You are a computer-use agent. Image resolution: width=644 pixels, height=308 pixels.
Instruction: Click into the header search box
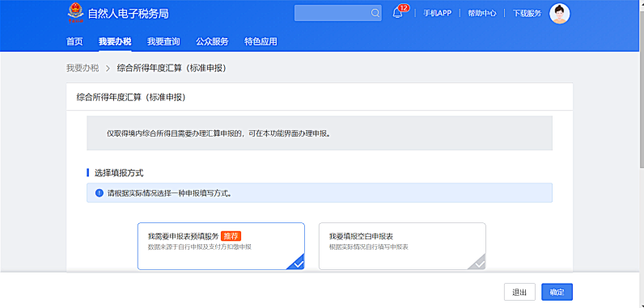pos(337,13)
